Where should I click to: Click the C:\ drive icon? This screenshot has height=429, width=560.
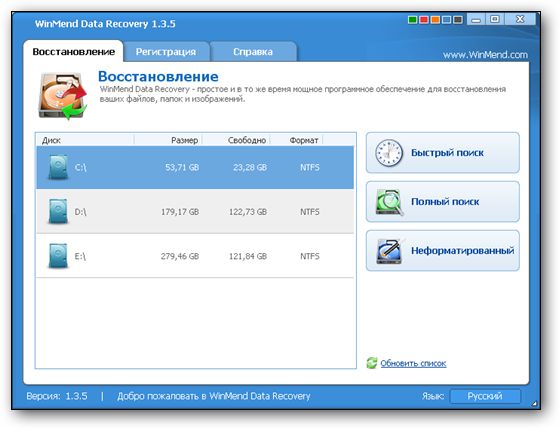(58, 167)
